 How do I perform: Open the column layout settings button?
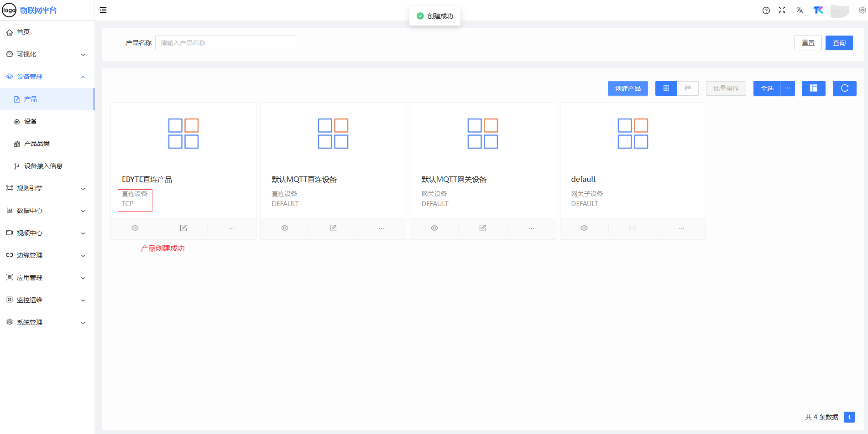tap(813, 88)
